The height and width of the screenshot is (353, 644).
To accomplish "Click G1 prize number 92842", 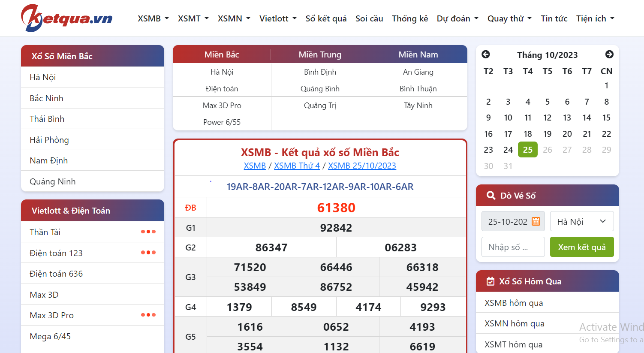I will 336,228.
